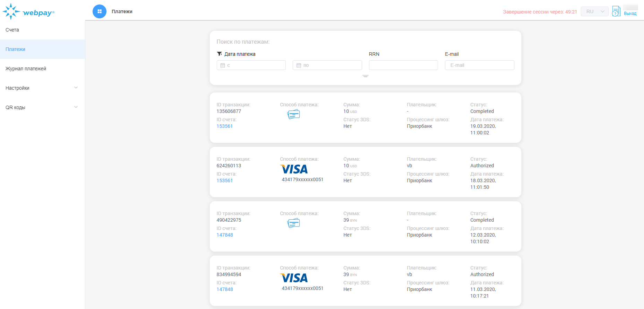Expand additional search filters handle
This screenshot has height=309, width=644.
coord(365,76)
